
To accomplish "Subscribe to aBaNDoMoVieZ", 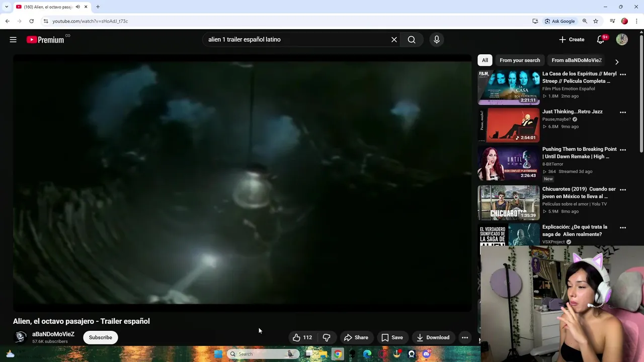I will pos(101,337).
